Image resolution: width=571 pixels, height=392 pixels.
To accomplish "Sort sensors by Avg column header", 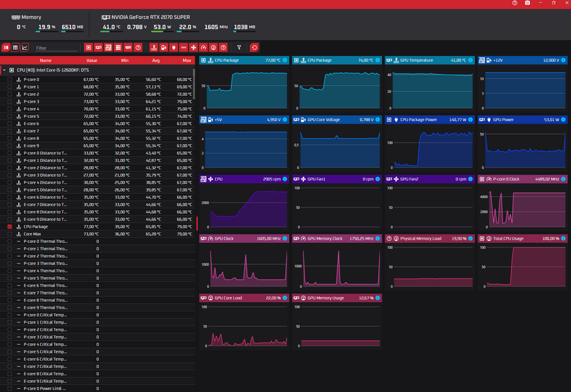I will [x=156, y=60].
